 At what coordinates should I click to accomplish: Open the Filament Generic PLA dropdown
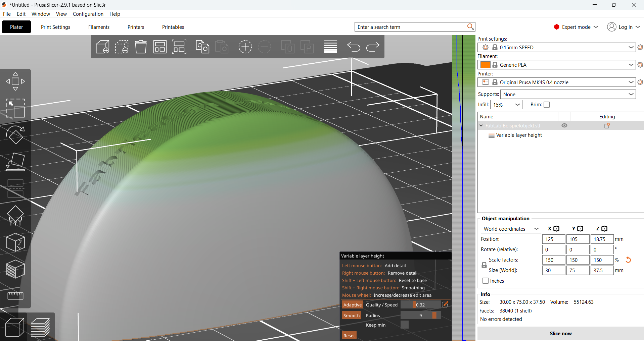(557, 65)
